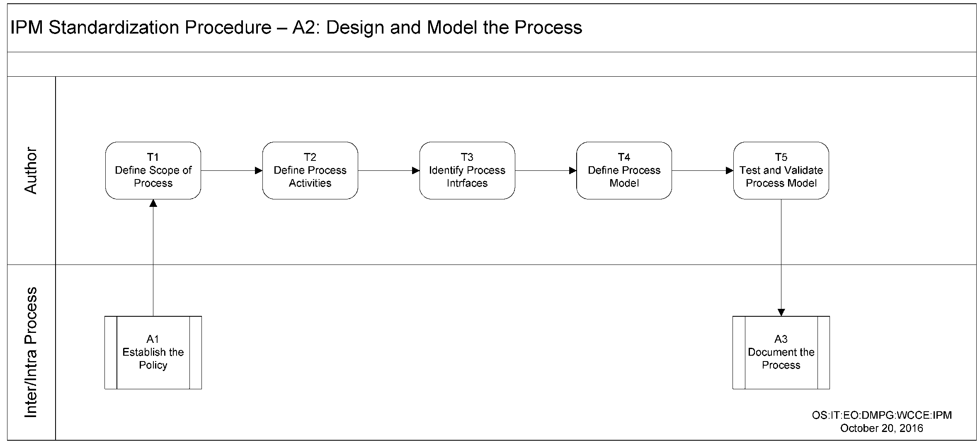
Task: Click the empty band beneath the title
Action: click(492, 64)
